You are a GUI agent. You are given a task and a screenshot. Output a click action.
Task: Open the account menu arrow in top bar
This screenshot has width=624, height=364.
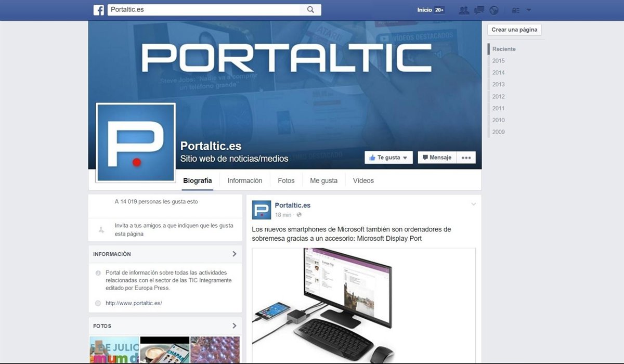pos(529,10)
